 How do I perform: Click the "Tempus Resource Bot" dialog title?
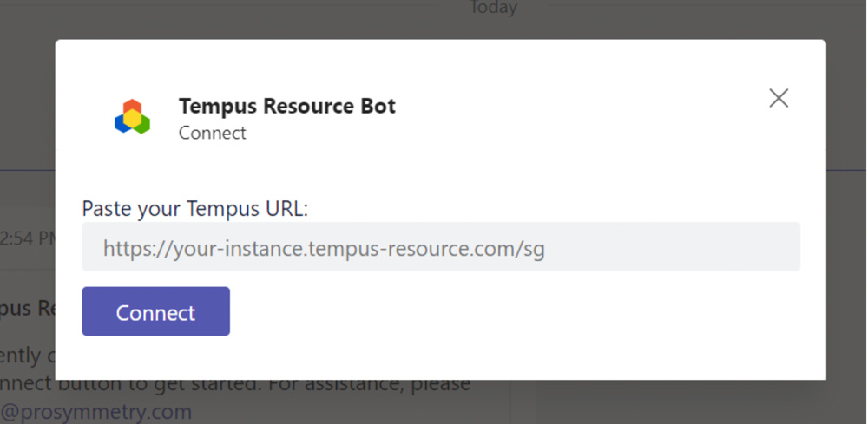(x=286, y=107)
